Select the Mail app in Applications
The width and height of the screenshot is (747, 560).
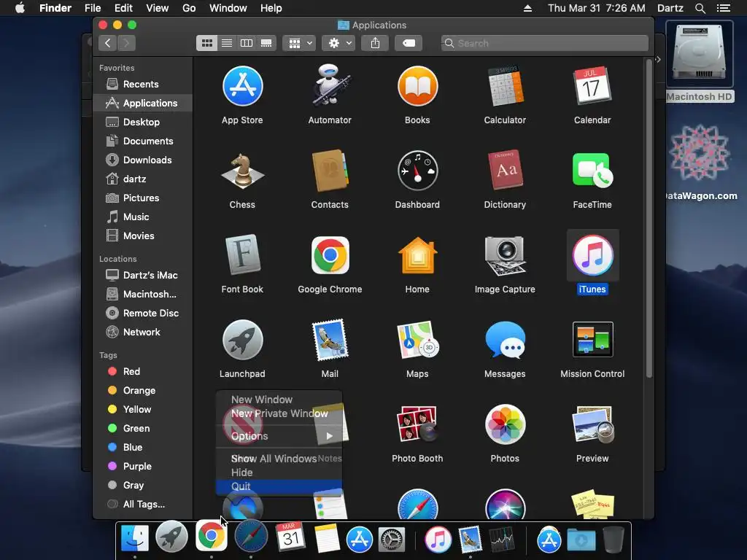click(x=330, y=340)
